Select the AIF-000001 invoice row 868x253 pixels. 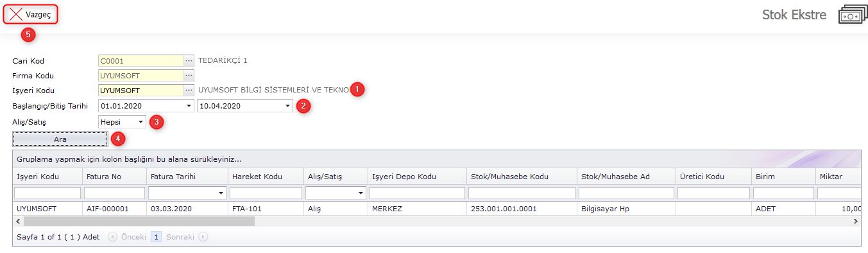[x=436, y=209]
